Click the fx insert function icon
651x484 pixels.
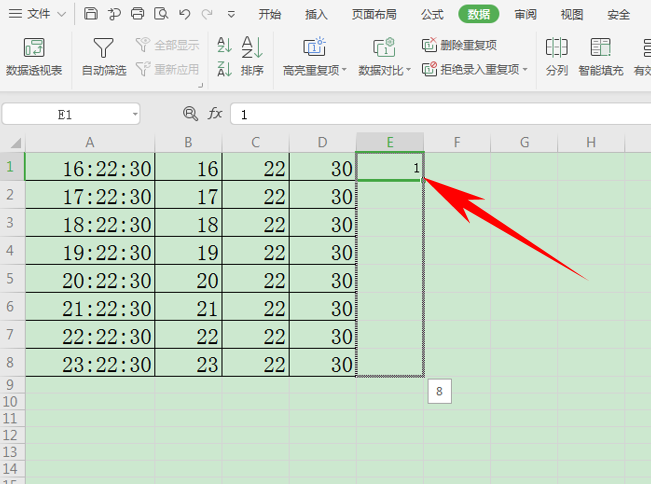point(215,113)
